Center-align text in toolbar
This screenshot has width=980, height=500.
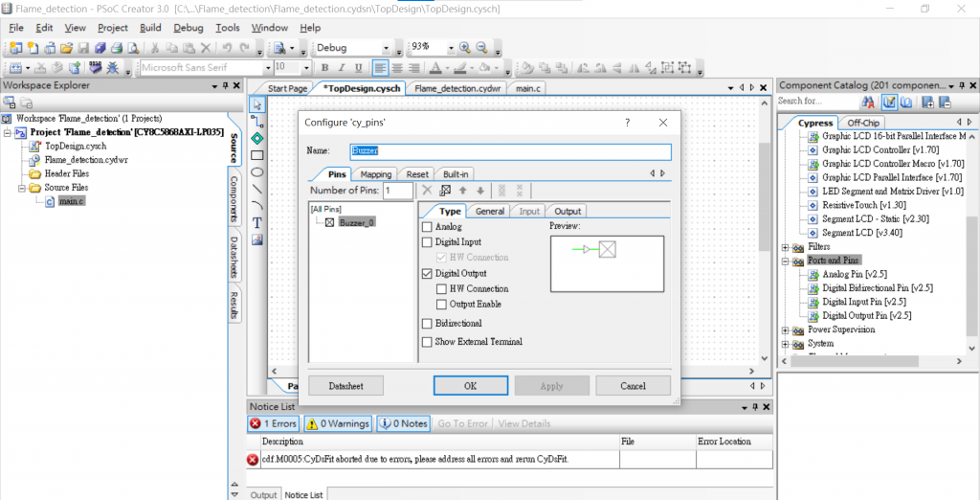coord(397,68)
